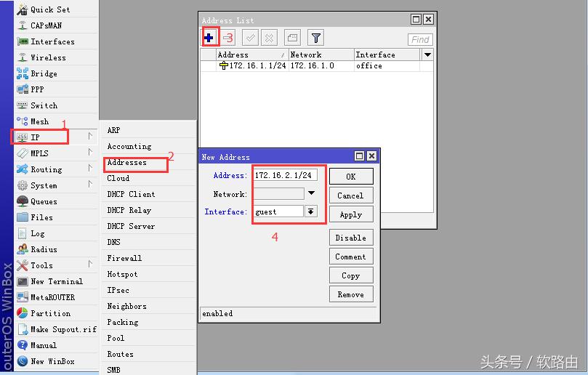Open the Mesh icon

point(22,121)
